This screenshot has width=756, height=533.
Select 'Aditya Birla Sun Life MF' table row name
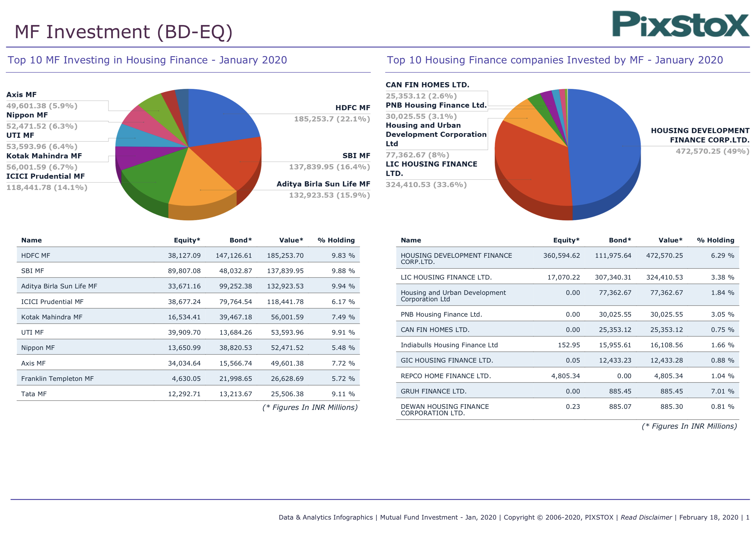pos(59,286)
